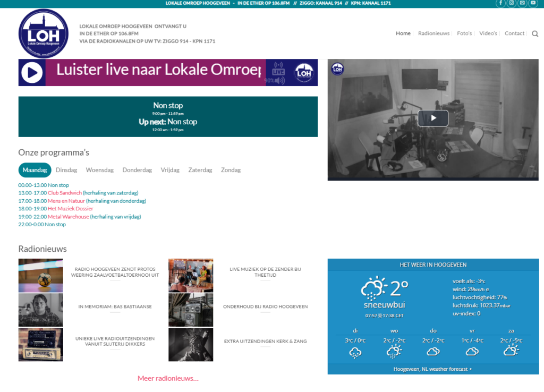Click the Metal Warehouse programme link
This screenshot has width=544, height=392.
(69, 217)
